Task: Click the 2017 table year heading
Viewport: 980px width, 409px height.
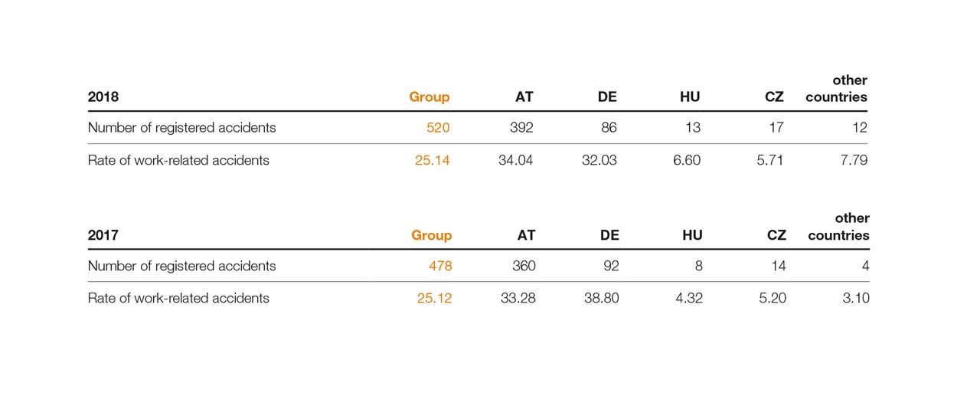Action: (x=103, y=235)
